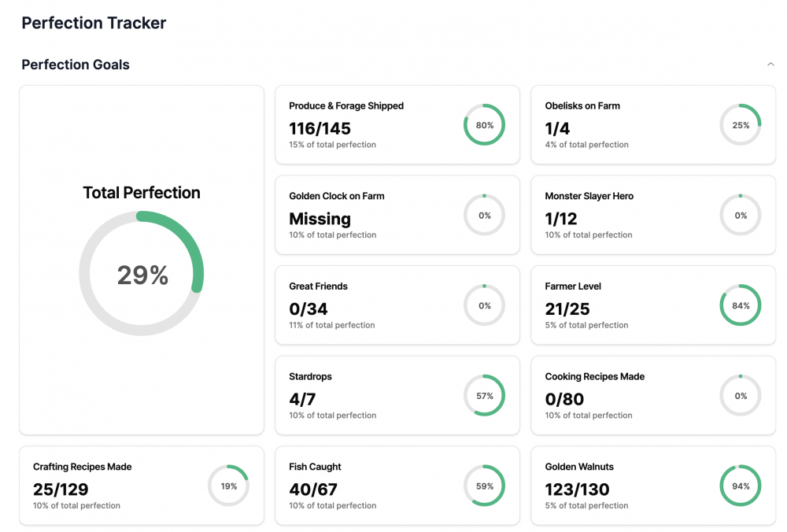Click the Perfection Goals section heading

76,65
